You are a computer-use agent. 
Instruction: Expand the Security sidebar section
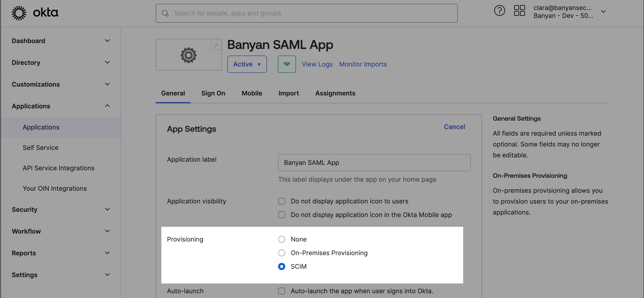coord(107,209)
